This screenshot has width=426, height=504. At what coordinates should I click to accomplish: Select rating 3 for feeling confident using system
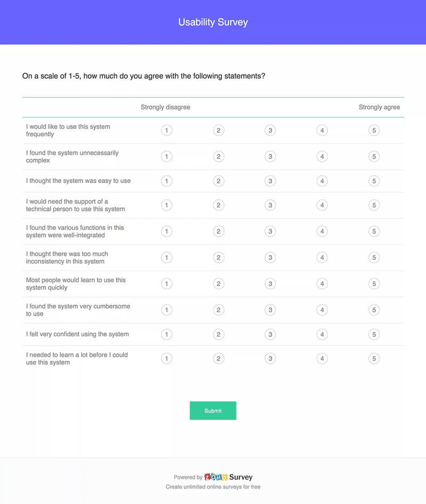pos(270,334)
